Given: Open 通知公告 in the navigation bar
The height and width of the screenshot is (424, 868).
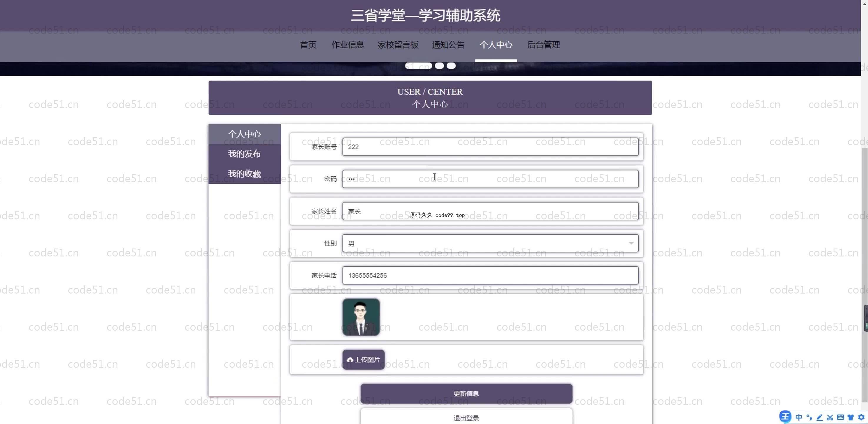Looking at the screenshot, I should point(448,44).
